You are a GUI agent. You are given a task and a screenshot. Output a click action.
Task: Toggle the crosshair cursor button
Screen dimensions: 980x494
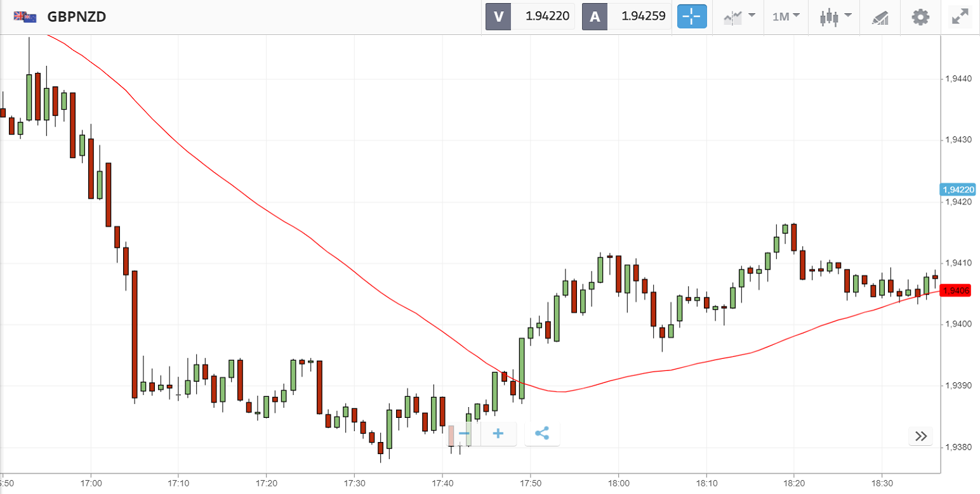click(x=691, y=16)
